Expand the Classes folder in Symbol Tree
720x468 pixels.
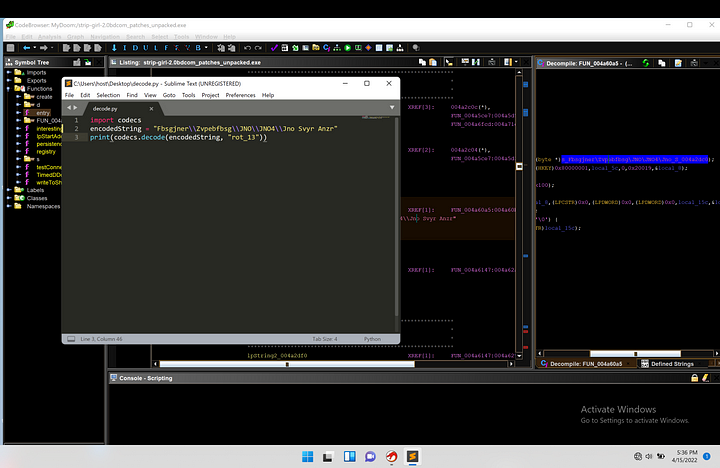click(x=9, y=198)
